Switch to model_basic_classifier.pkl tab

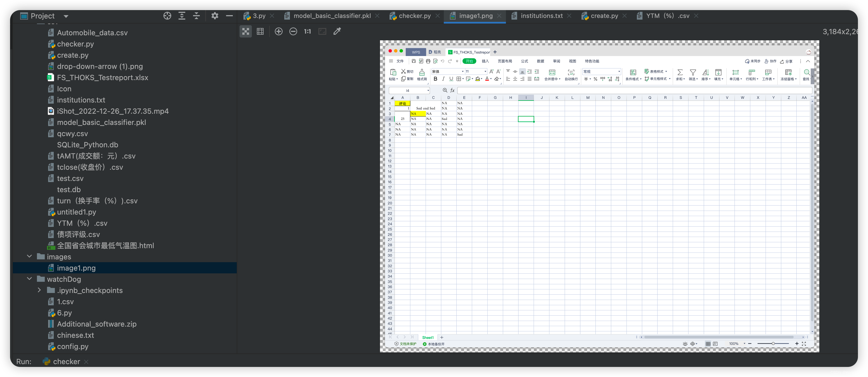tap(332, 16)
